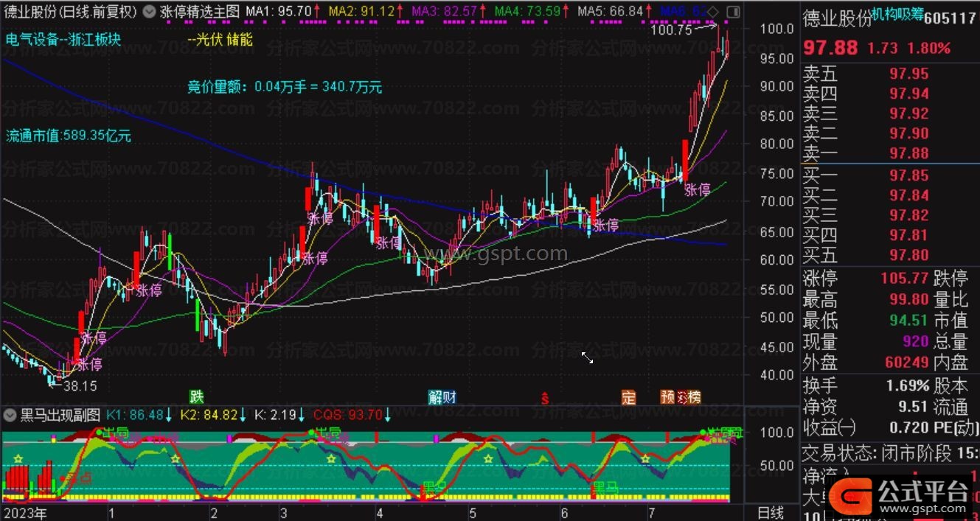Screen dimensions: 980x521
Task: Click the 买四 price 97.81
Action: click(x=908, y=235)
